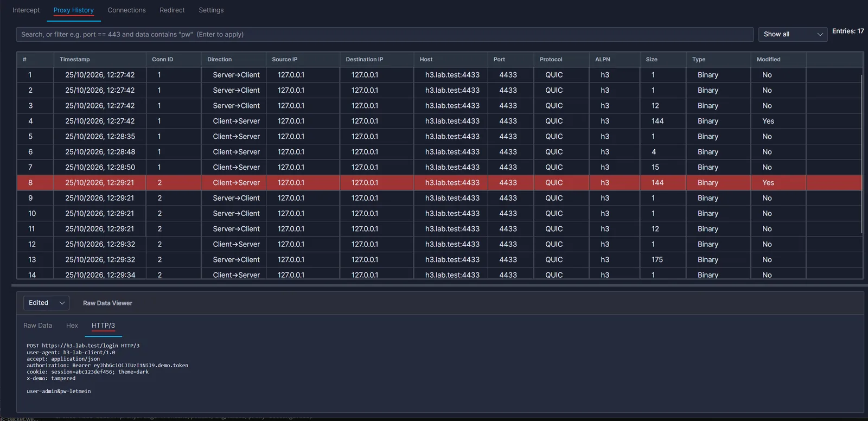Click the table's vertical scrollbar
This screenshot has width=868, height=421.
pos(861,154)
